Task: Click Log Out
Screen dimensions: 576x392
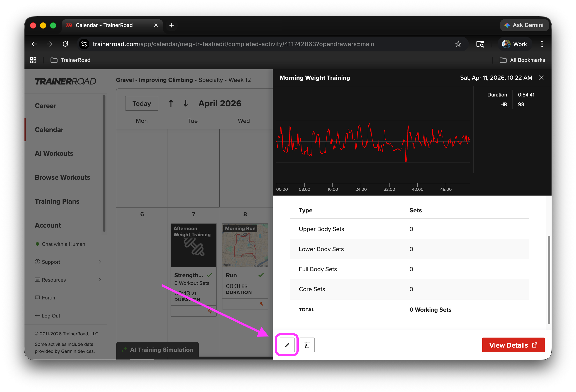Action: [x=47, y=316]
